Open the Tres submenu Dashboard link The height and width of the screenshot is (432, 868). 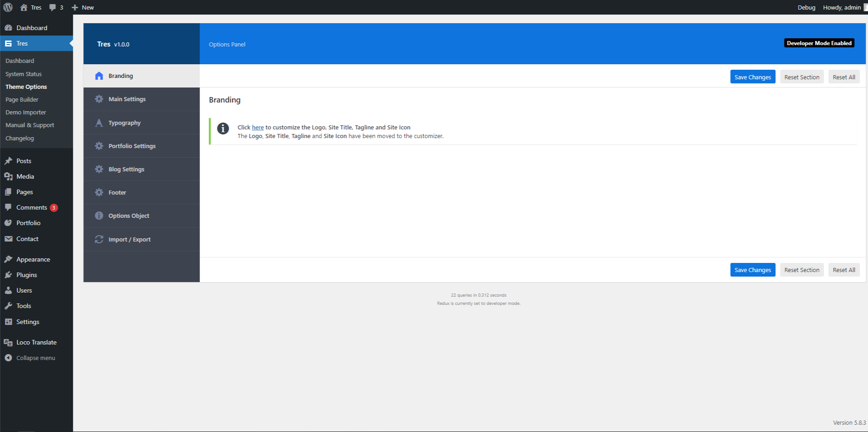tap(20, 61)
